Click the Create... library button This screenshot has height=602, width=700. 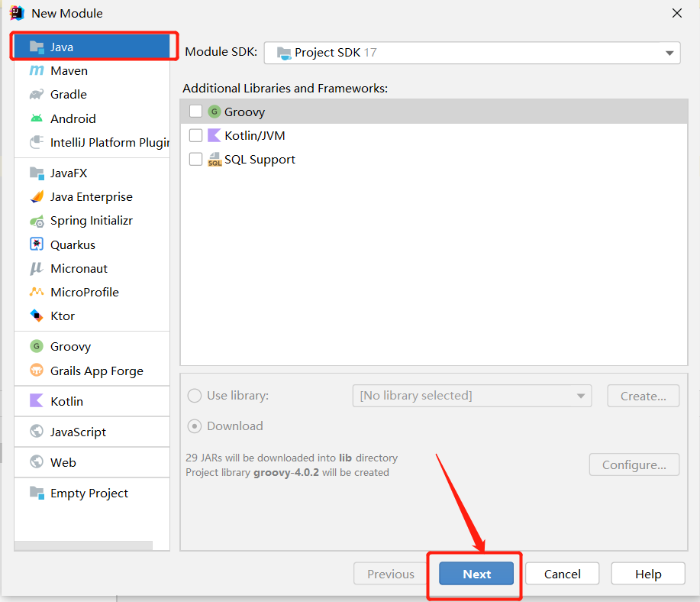[644, 396]
